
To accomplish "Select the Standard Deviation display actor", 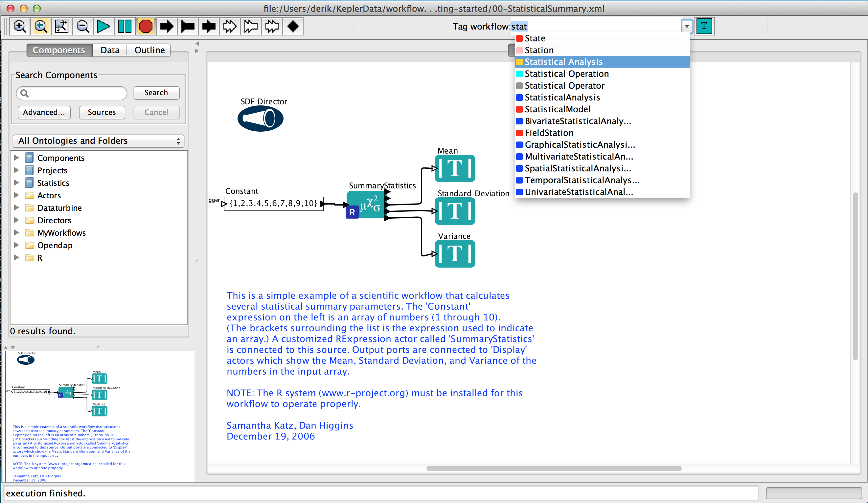I will (x=455, y=211).
